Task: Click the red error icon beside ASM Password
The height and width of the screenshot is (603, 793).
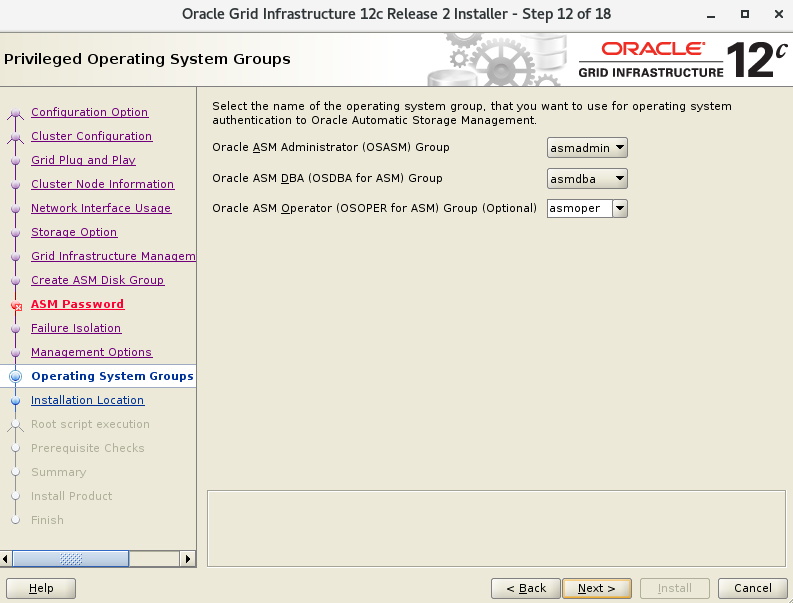Action: click(x=17, y=306)
